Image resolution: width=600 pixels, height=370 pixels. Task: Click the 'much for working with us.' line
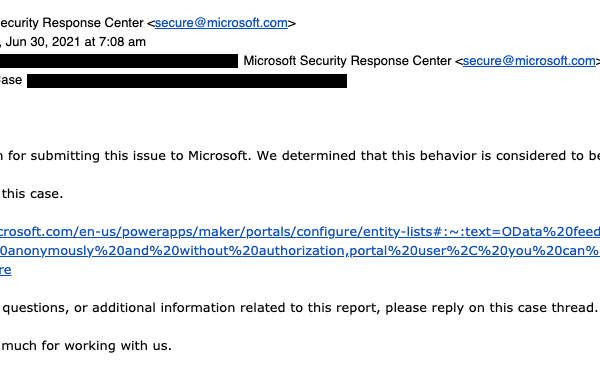click(86, 346)
